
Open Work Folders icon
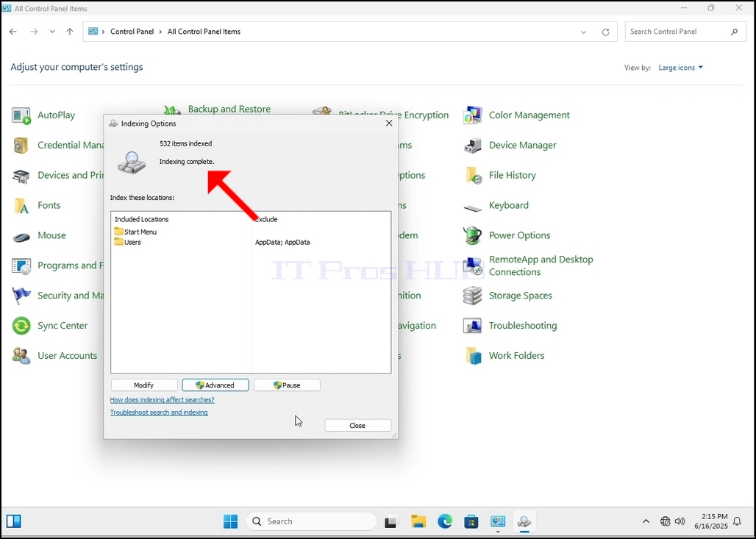tap(472, 357)
